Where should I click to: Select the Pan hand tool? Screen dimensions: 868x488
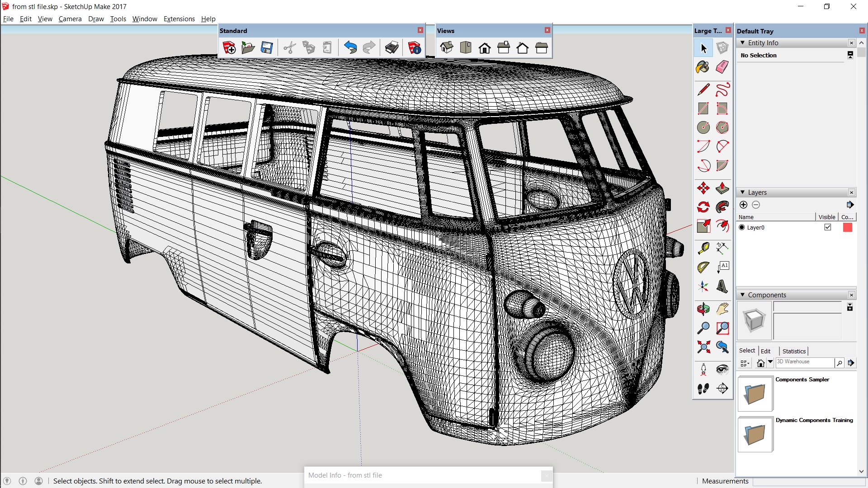[x=722, y=309]
